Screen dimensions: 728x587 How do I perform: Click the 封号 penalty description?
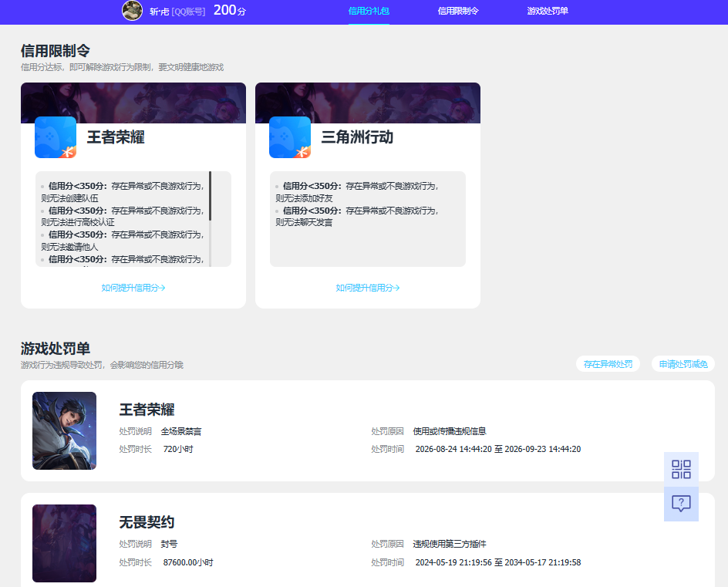(x=169, y=544)
